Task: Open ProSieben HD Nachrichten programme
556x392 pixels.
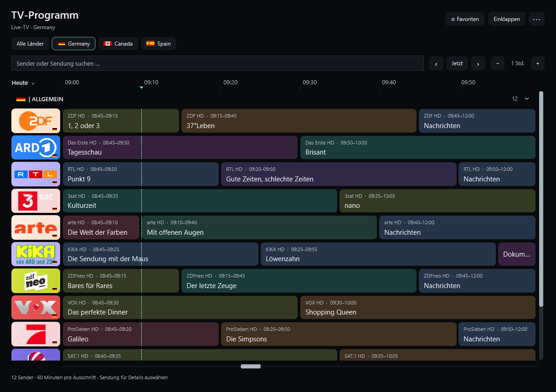Action: [497, 334]
